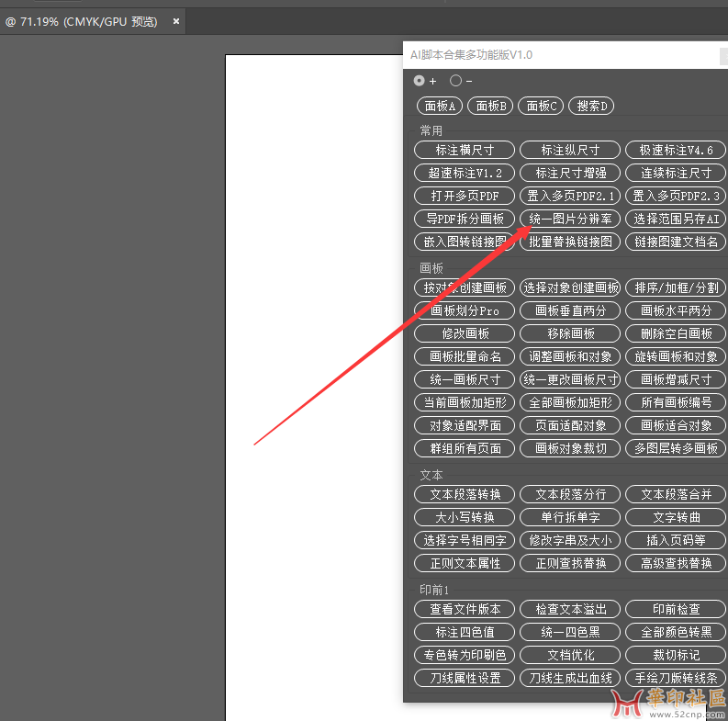This screenshot has width=728, height=721.
Task: Select the minus radio button
Action: (455, 81)
